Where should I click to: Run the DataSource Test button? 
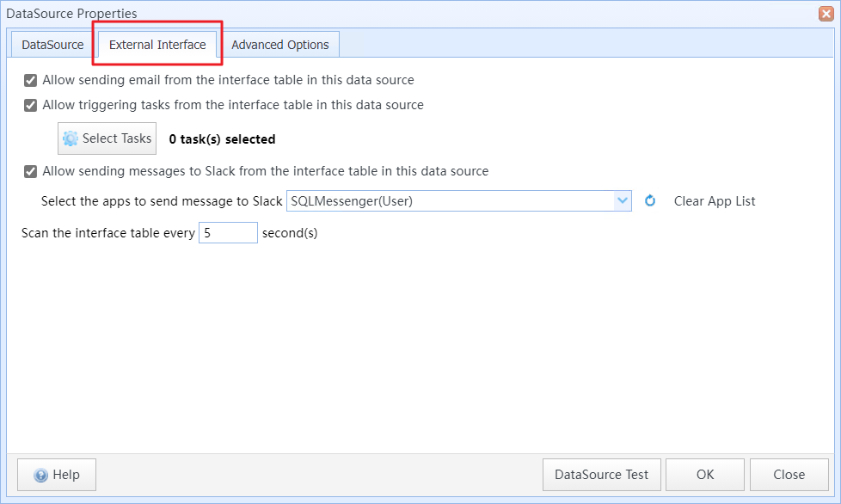(602, 475)
